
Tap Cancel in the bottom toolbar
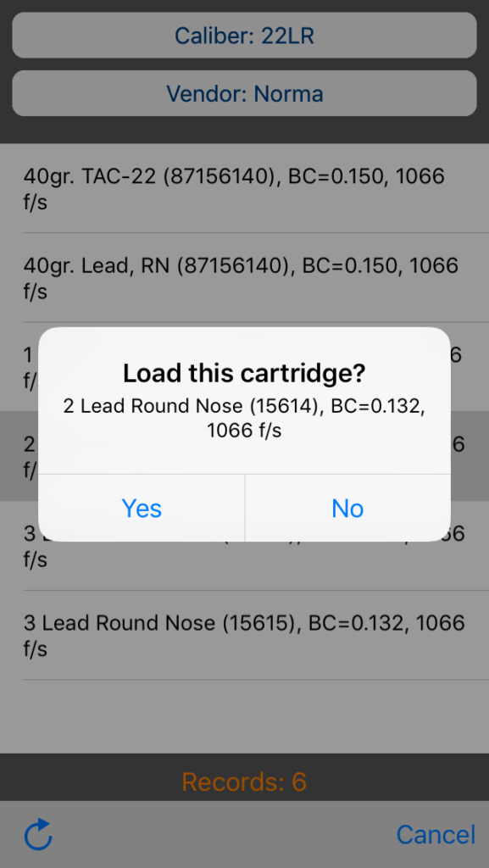coord(436,834)
